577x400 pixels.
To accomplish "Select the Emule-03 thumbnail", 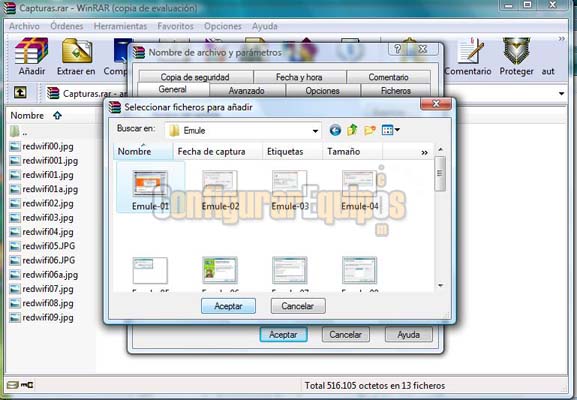I will click(x=290, y=190).
